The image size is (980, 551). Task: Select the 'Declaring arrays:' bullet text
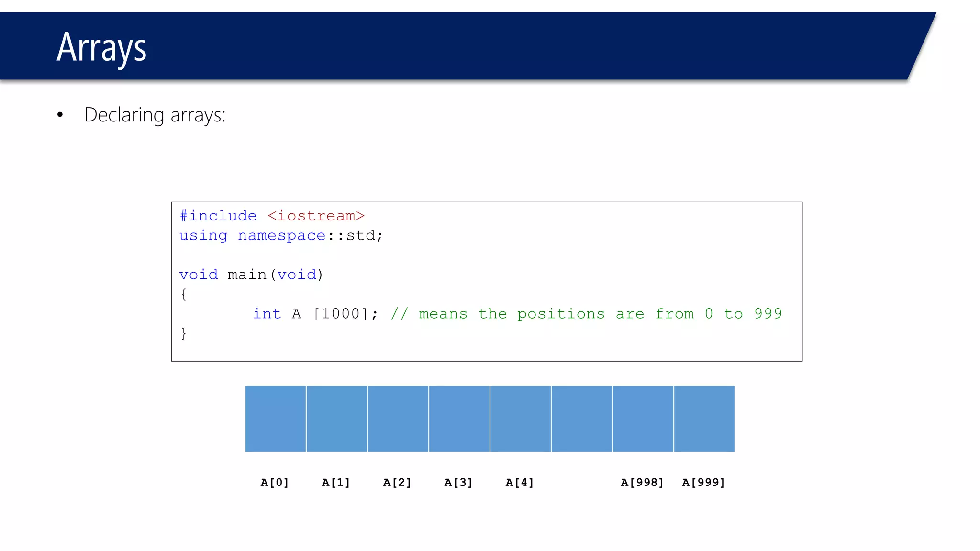155,115
